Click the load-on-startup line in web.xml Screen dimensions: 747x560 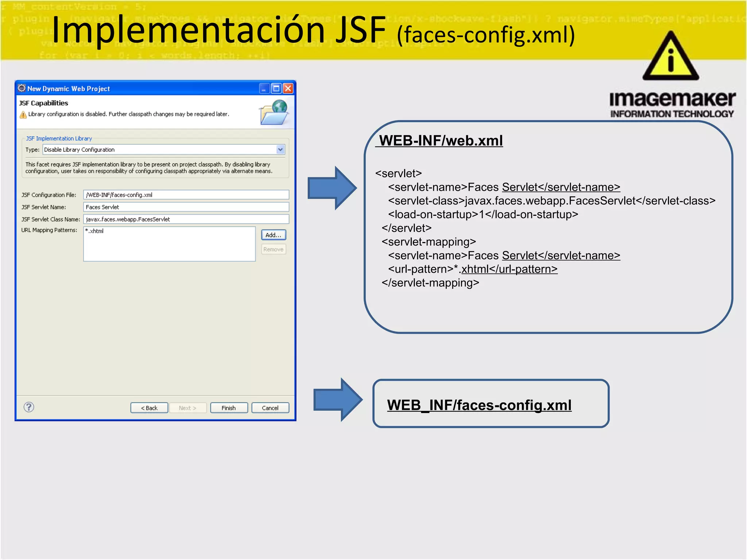tap(483, 214)
